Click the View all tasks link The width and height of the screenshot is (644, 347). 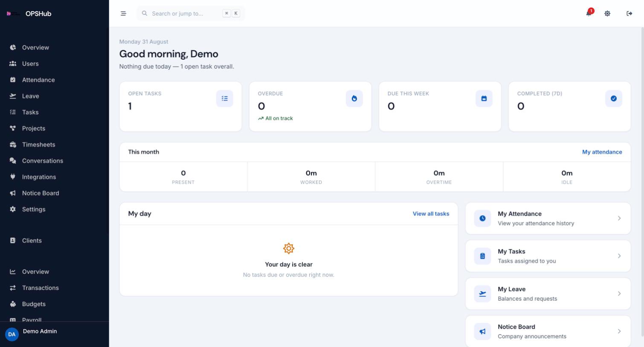431,214
